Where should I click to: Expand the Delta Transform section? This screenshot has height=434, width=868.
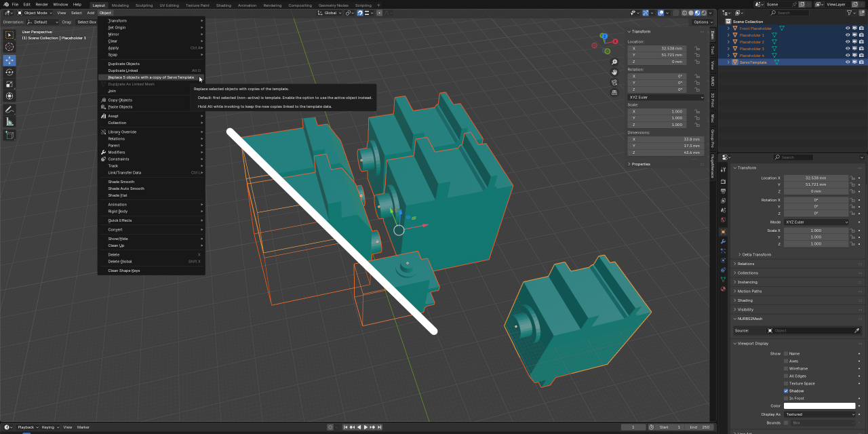pos(757,254)
